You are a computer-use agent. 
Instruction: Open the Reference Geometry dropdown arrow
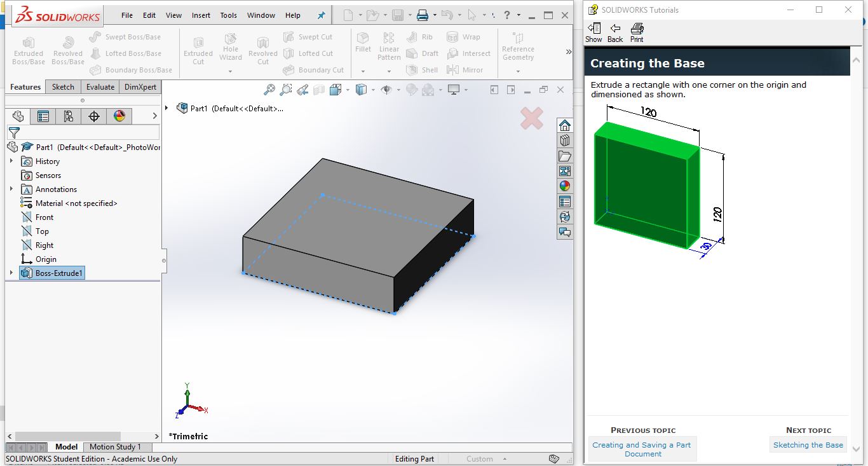pyautogui.click(x=518, y=71)
